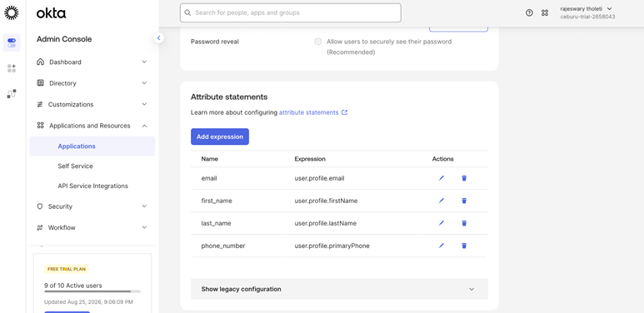Expand Show legacy configuration section
The width and height of the screenshot is (644, 313).
pos(339,289)
